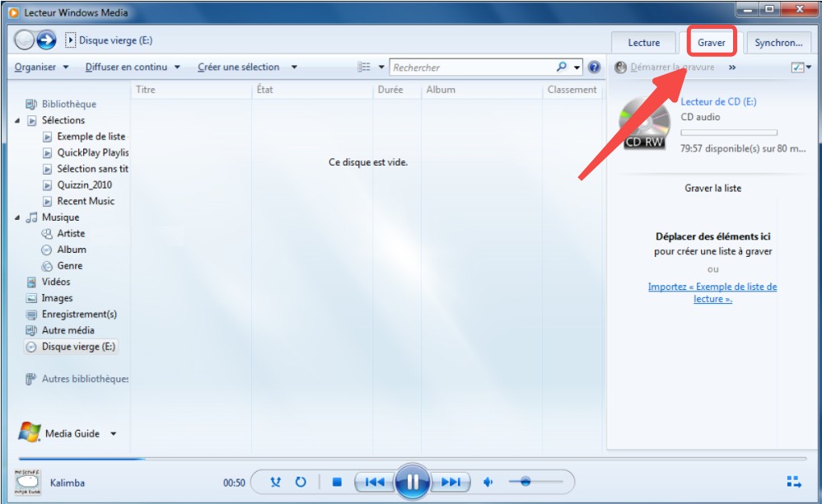Open the Exemple de liste playlist

(x=86, y=136)
